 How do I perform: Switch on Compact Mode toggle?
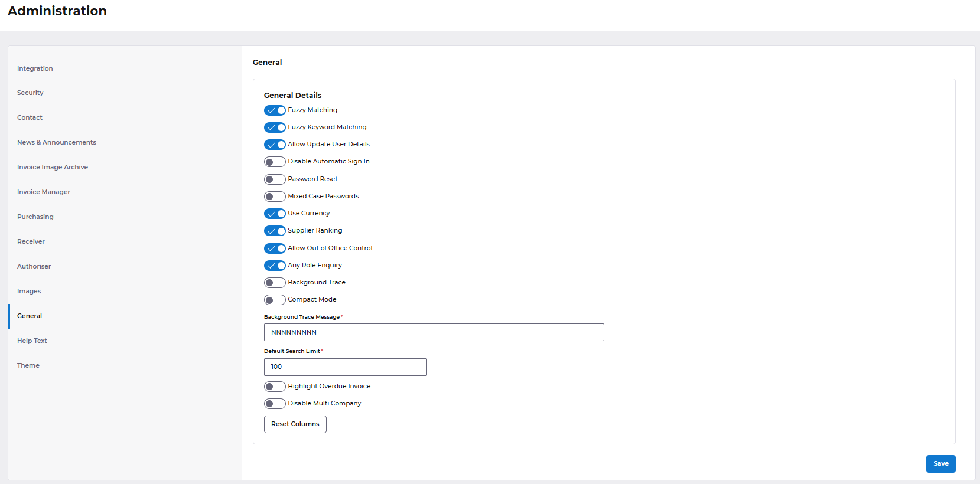[x=275, y=300]
